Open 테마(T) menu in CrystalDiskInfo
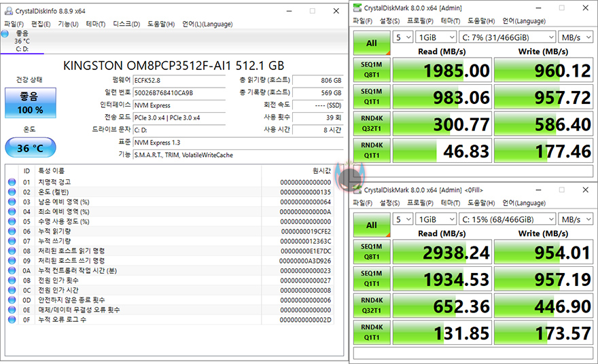 click(95, 24)
